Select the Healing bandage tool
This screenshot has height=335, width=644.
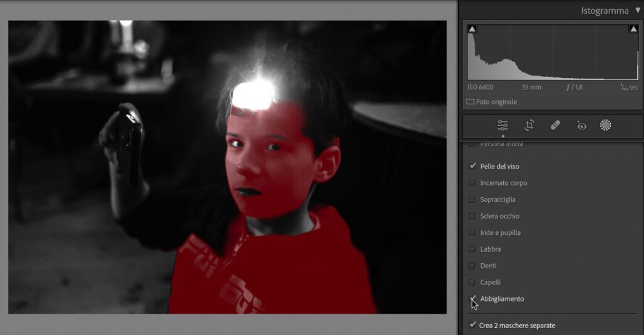tap(555, 125)
